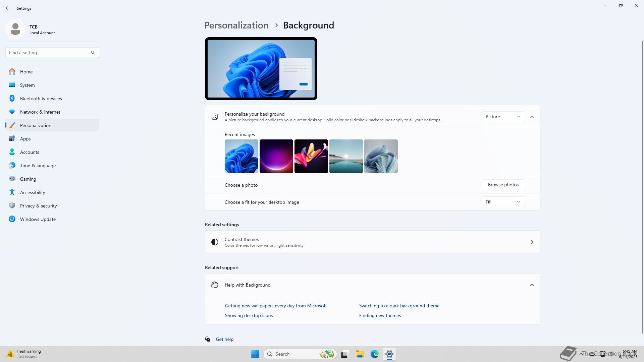This screenshot has height=362, width=644.
Task: Open the Picture background type dropdown
Action: (503, 117)
